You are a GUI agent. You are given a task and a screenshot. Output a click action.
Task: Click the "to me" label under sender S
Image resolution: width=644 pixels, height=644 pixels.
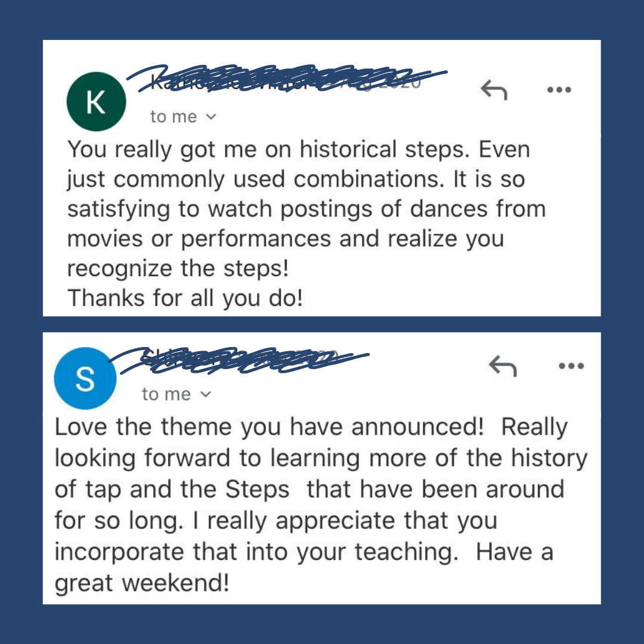tap(166, 394)
